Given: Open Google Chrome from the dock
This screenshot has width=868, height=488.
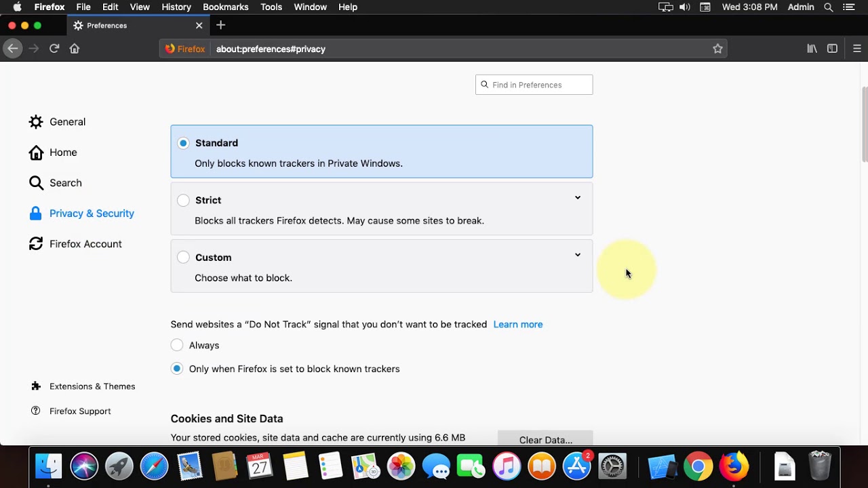Looking at the screenshot, I should click(x=698, y=466).
